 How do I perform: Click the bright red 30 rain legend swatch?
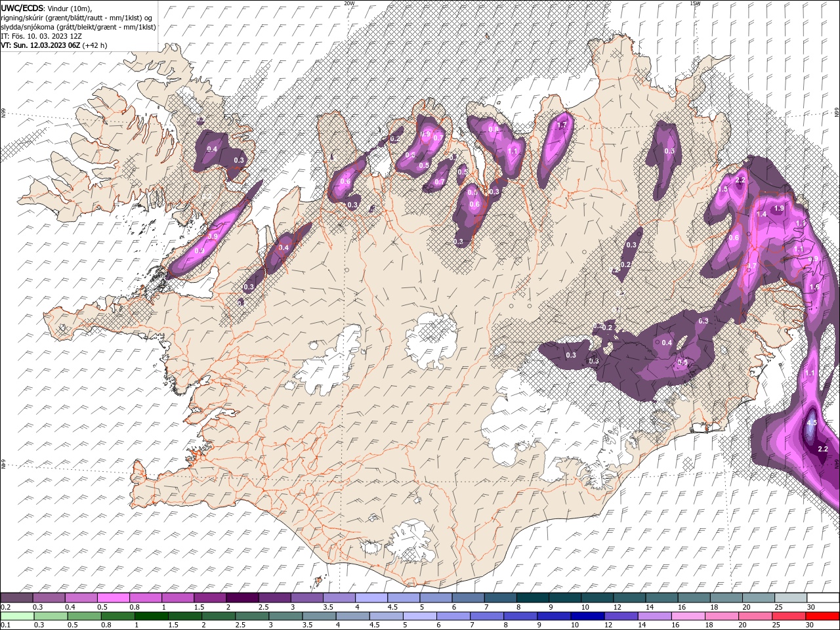[x=822, y=616]
